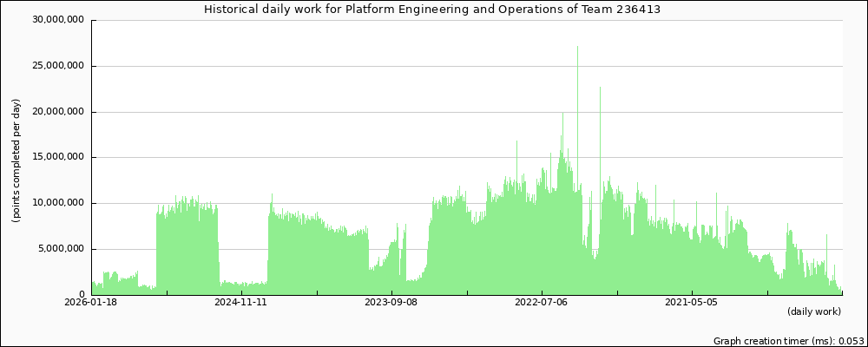Click the "(points completed per day)" axis label
Screen dimensions: 868x347
pyautogui.click(x=16, y=160)
